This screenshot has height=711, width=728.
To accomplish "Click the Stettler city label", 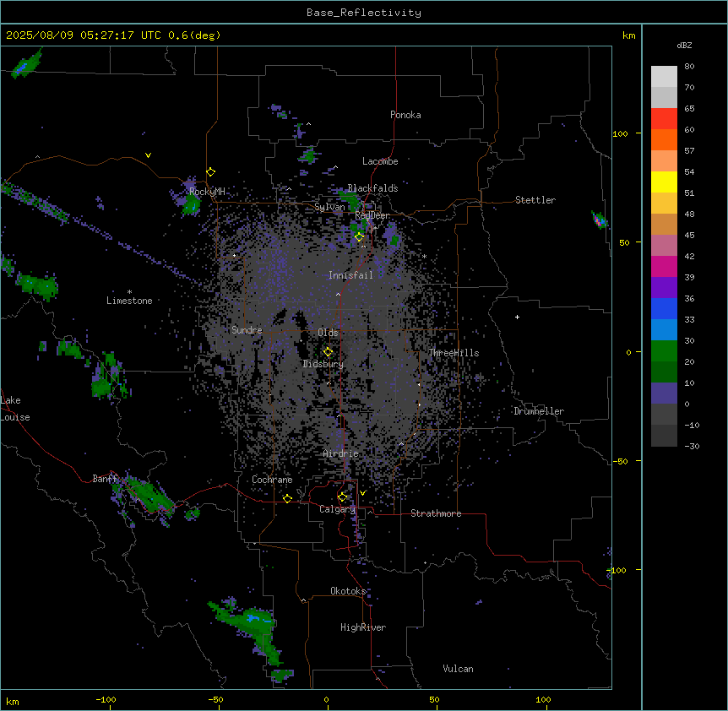I will click(535, 200).
